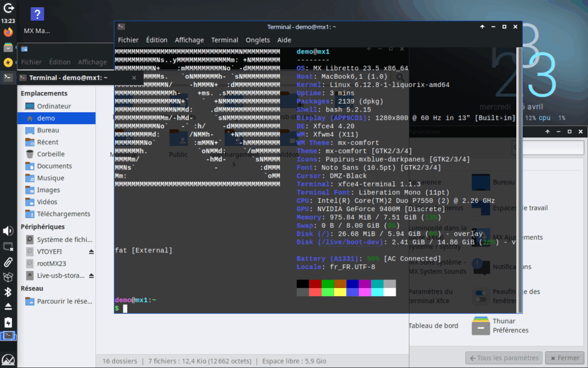Screen dimensions: 588x368
Task: Click the disconnected network icon on the panel
Action: [8, 247]
